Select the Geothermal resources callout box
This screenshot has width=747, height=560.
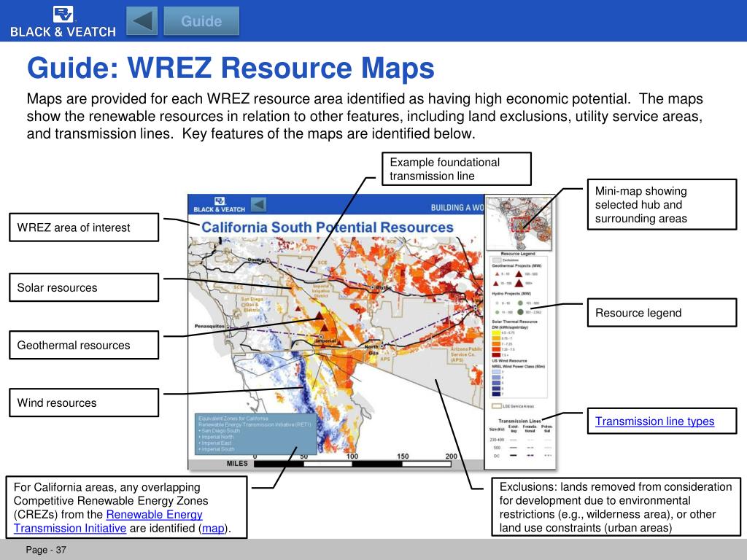point(84,345)
